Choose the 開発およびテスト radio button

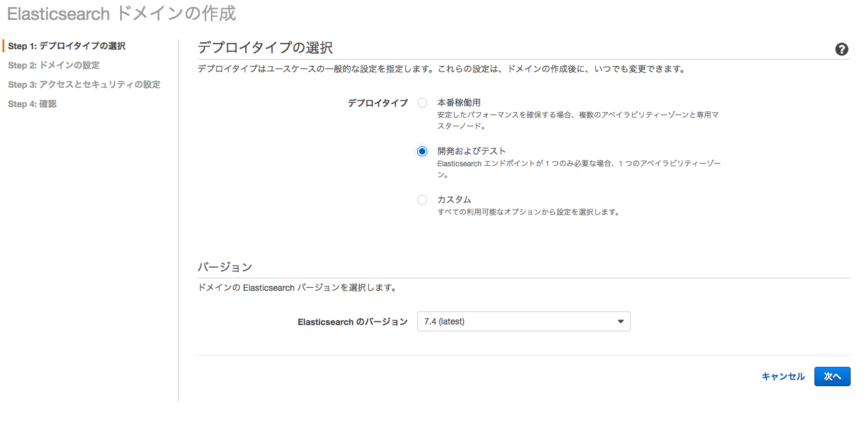(422, 151)
